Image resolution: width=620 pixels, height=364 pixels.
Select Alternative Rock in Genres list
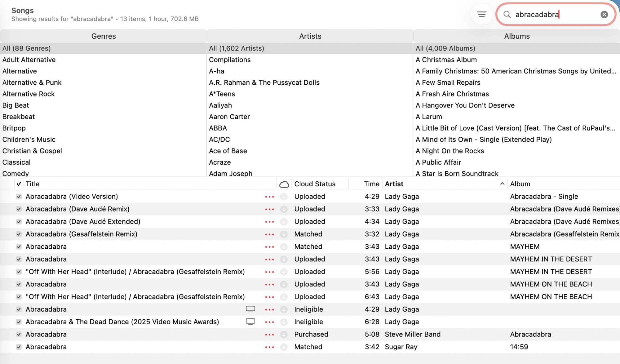(x=29, y=94)
